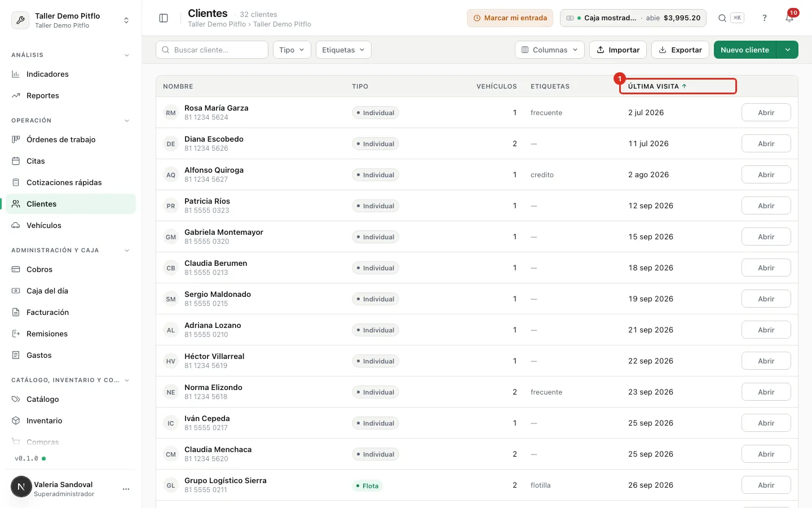
Task: Open Órdenes de trabajo
Action: [70, 139]
